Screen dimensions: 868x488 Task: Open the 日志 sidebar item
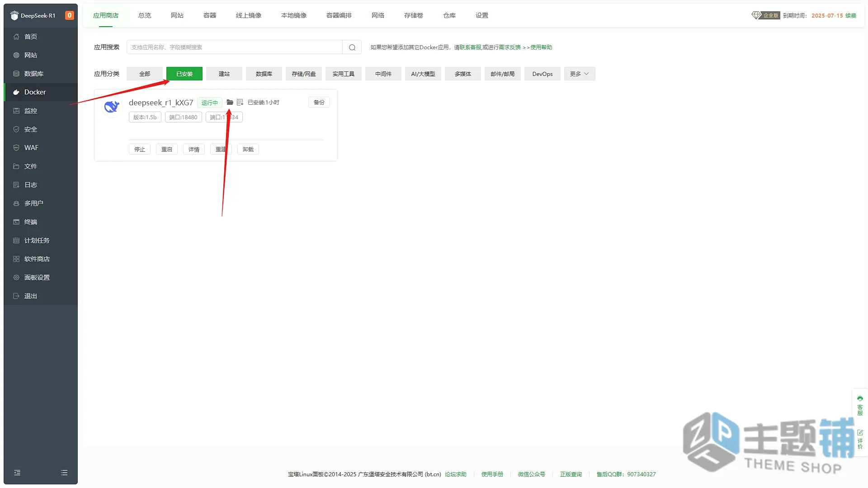pyautogui.click(x=41, y=185)
